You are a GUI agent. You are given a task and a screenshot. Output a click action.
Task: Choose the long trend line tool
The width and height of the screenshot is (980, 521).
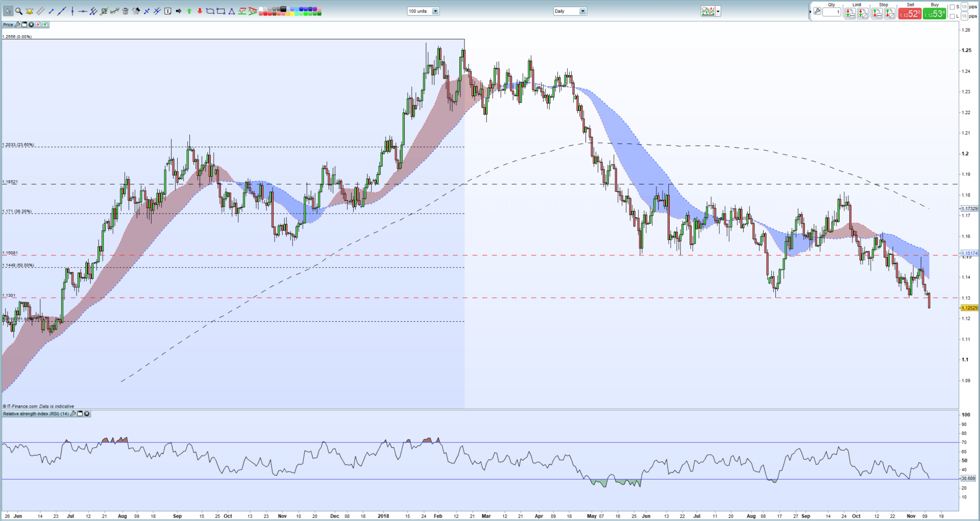coord(61,11)
